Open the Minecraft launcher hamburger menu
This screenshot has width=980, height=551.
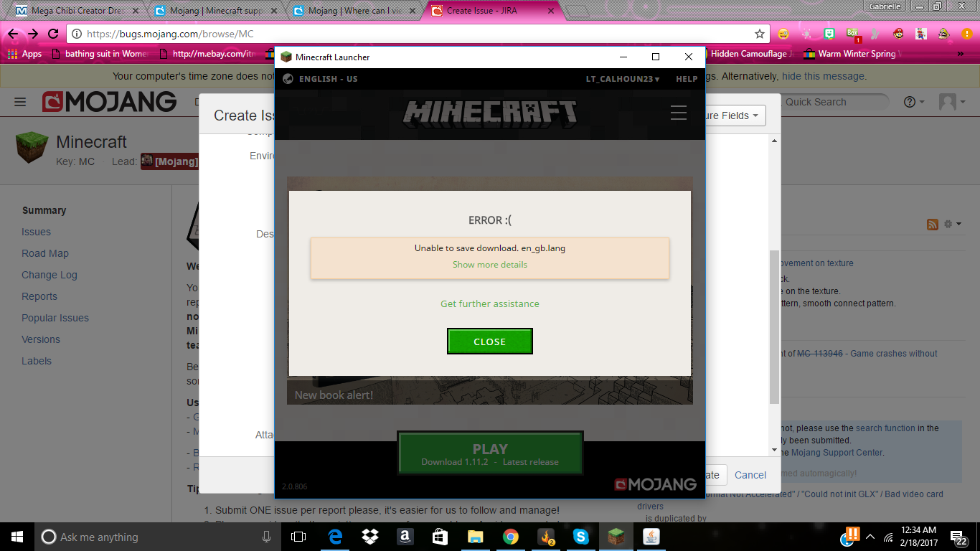click(679, 113)
